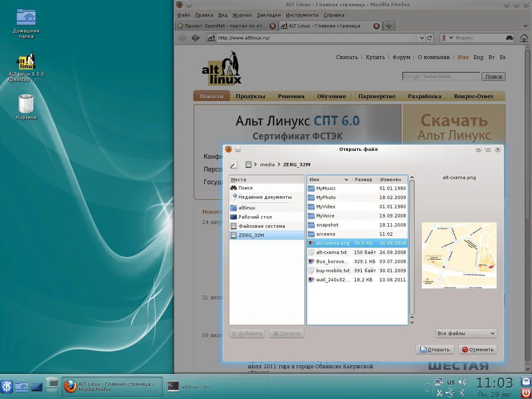Viewport: 532px width, 399px height.
Task: Open the Правка menu in Firefox
Action: pos(204,15)
